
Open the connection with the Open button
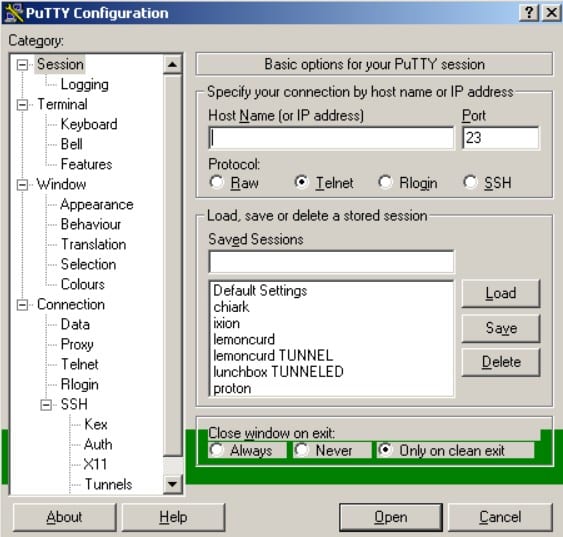click(391, 517)
